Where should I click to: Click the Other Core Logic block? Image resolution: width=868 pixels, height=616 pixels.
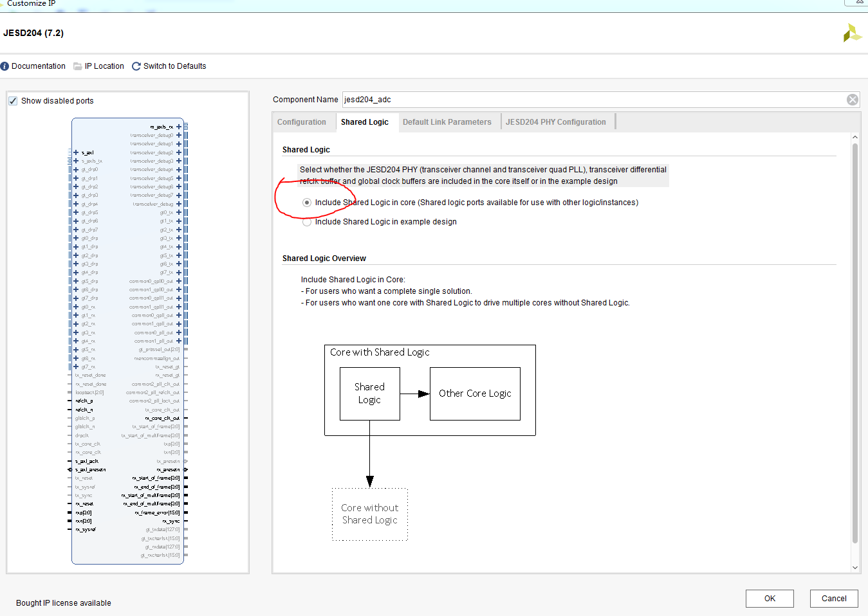pyautogui.click(x=475, y=394)
